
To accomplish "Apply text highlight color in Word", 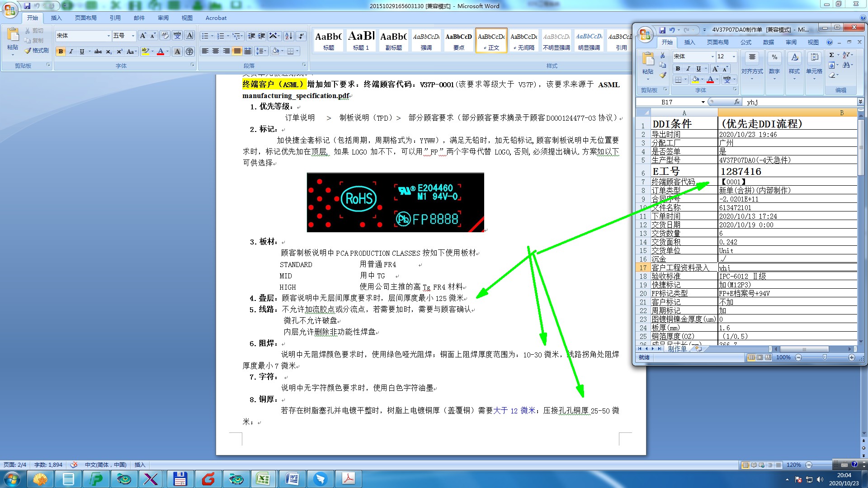I will [x=145, y=52].
